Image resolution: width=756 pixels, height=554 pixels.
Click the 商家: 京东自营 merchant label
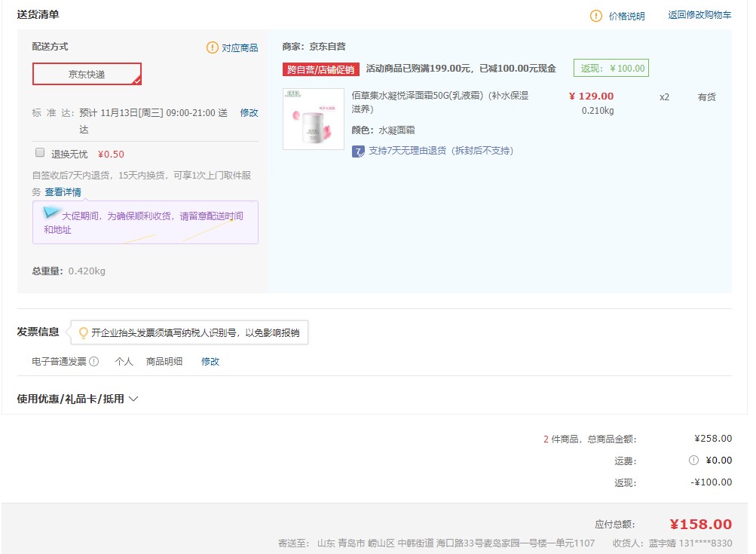[x=314, y=46]
